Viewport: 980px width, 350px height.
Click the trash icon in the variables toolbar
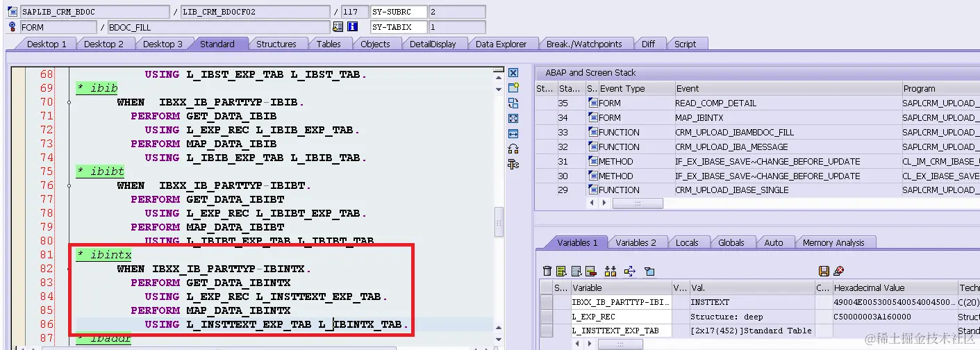[x=547, y=271]
